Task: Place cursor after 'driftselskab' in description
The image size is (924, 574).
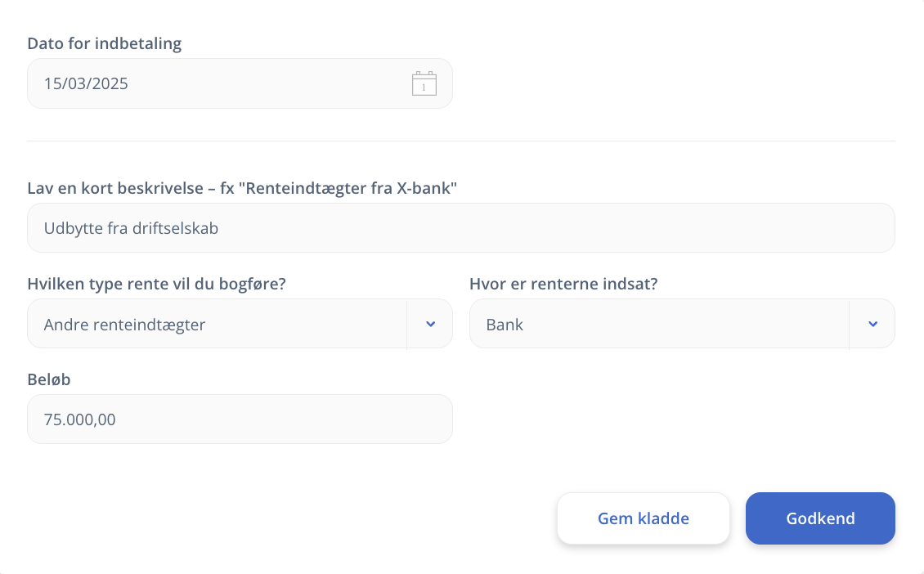Action: pyautogui.click(x=219, y=229)
